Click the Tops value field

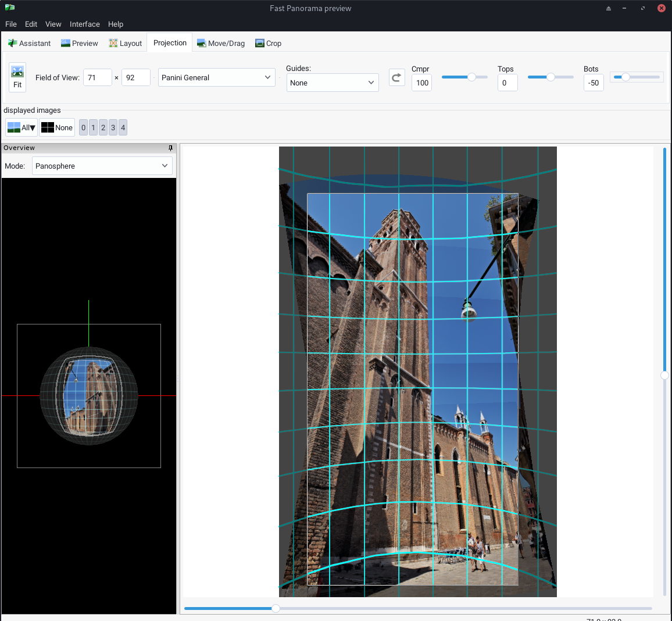tap(508, 83)
